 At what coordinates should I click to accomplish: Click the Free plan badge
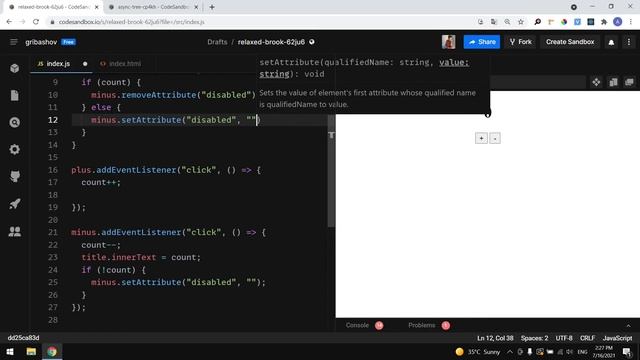point(69,42)
